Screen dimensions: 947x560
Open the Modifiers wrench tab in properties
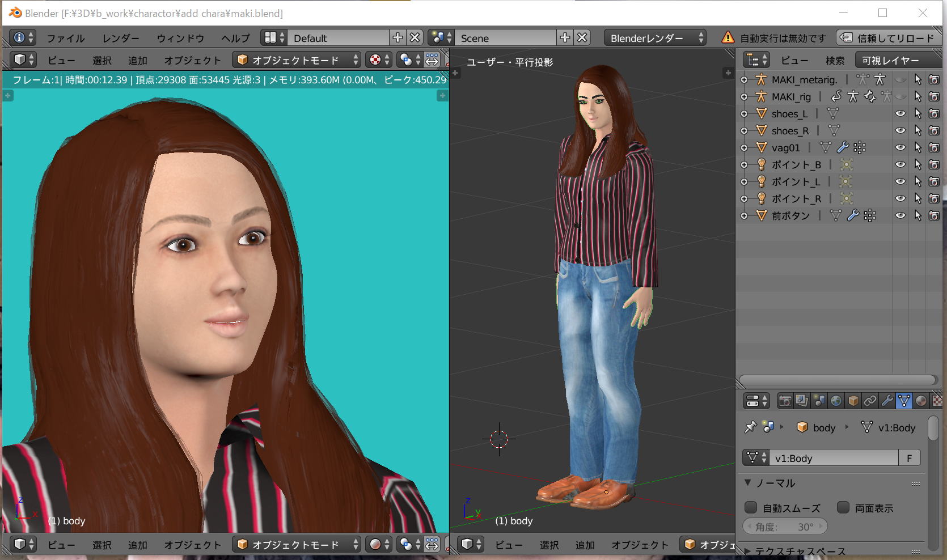(x=887, y=401)
